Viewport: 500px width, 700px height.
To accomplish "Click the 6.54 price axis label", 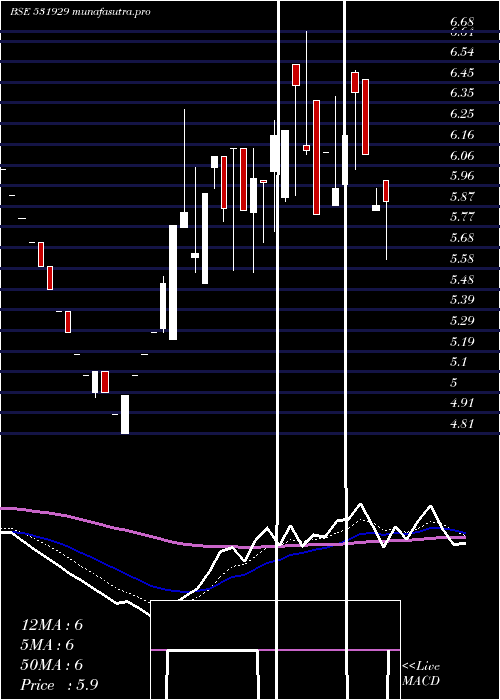I will [462, 51].
